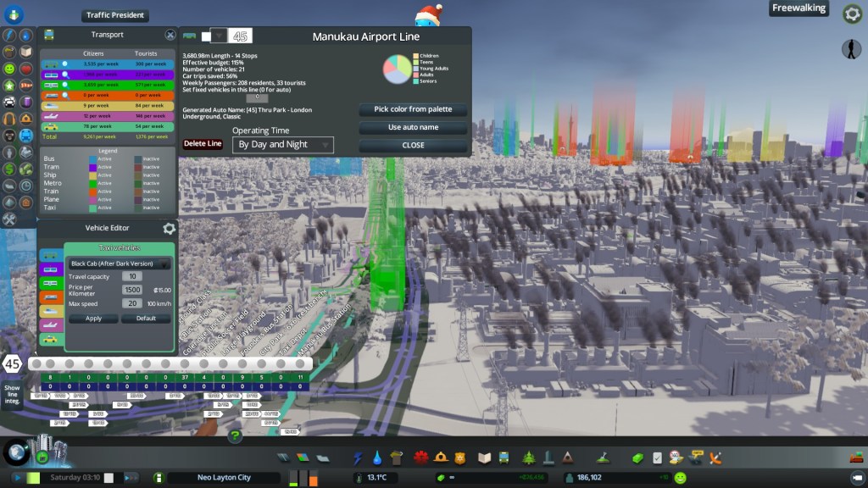Click the Vehicle Editor gear icon
868x488 pixels.
coord(169,228)
